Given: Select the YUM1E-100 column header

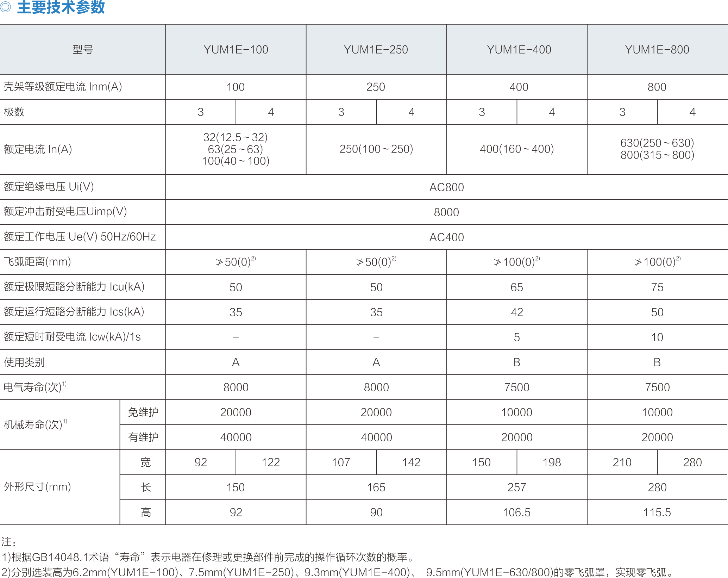Looking at the screenshot, I should tap(236, 50).
